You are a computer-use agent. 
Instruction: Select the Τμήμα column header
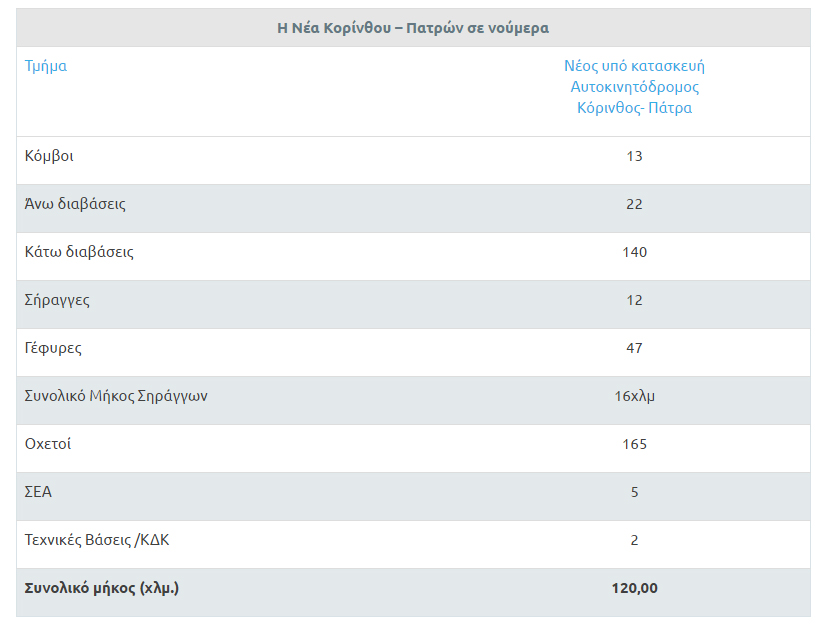click(x=46, y=66)
